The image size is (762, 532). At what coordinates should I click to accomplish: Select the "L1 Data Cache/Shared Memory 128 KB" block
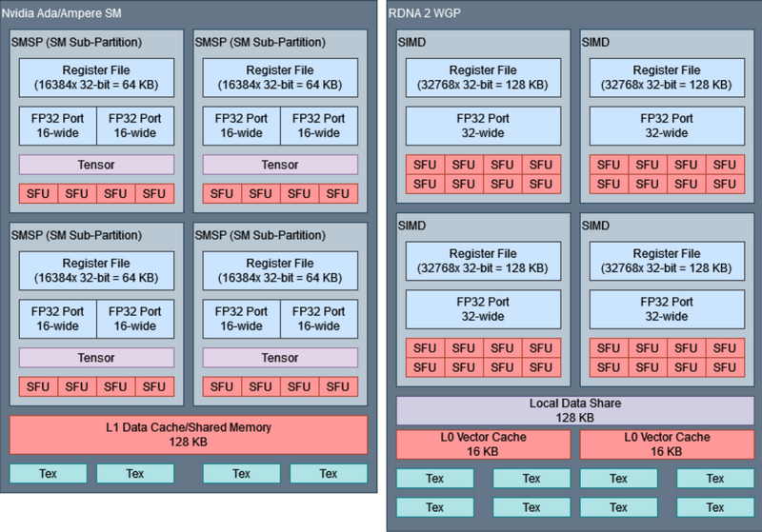point(189,435)
